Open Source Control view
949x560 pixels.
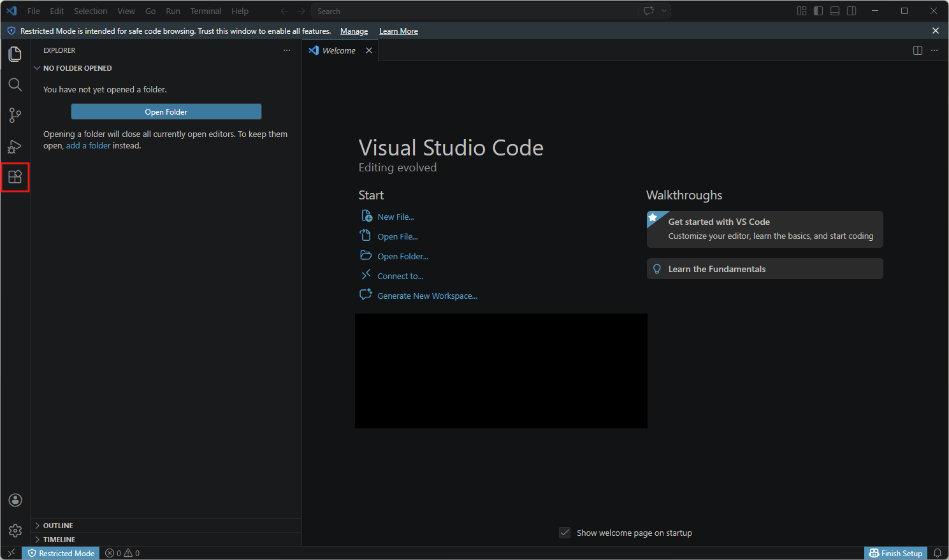15,115
